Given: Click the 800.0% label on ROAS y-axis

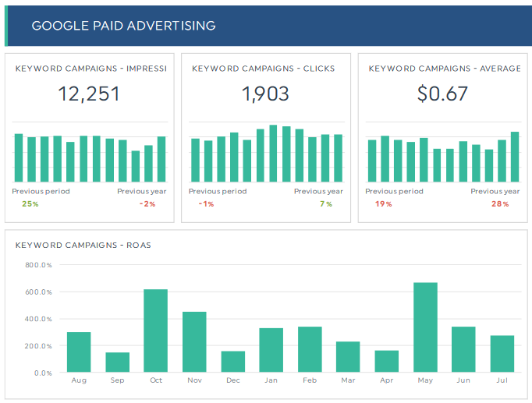Looking at the screenshot, I should 37,265.
